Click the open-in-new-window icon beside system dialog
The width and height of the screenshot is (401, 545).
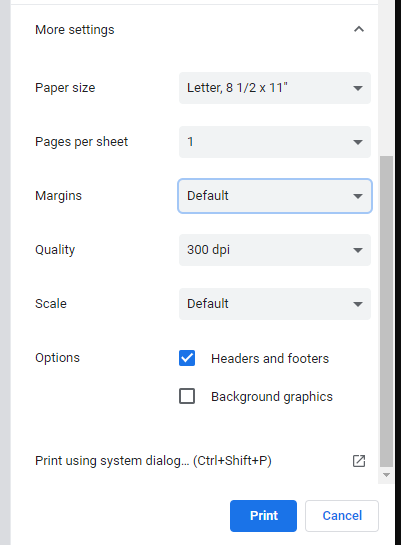(x=359, y=461)
